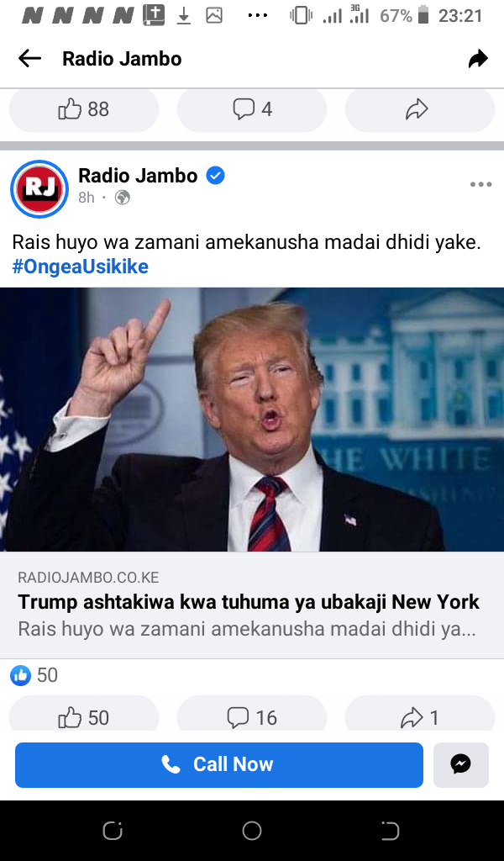The height and width of the screenshot is (861, 504).
Task: Open the #OngeaUsikike hashtag
Action: pos(80,267)
